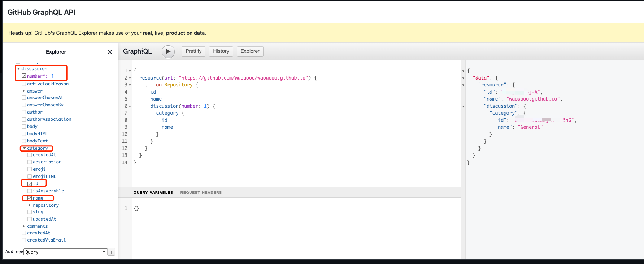Collapse code fold arrow on line 3
The width and height of the screenshot is (644, 264).
[130, 85]
